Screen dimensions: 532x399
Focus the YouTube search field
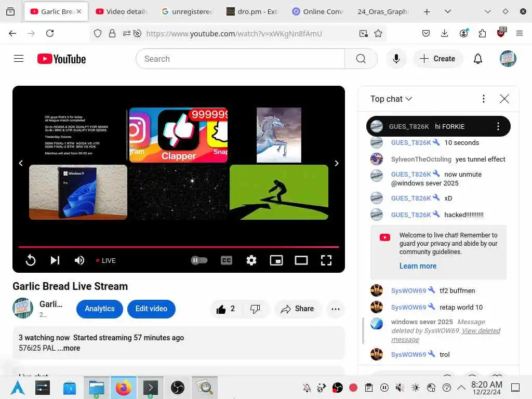coord(240,59)
